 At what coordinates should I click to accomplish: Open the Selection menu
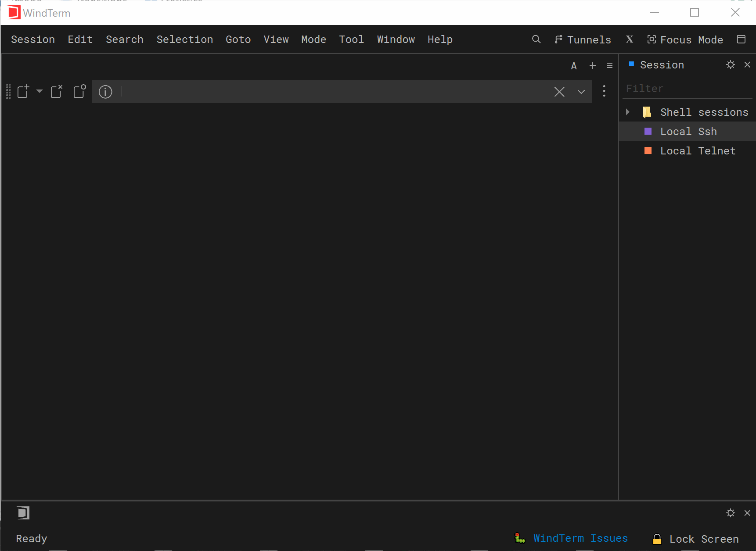click(184, 39)
